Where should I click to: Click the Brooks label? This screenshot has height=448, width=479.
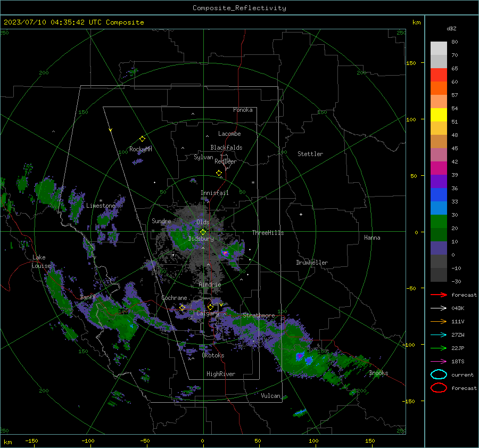coord(378,373)
